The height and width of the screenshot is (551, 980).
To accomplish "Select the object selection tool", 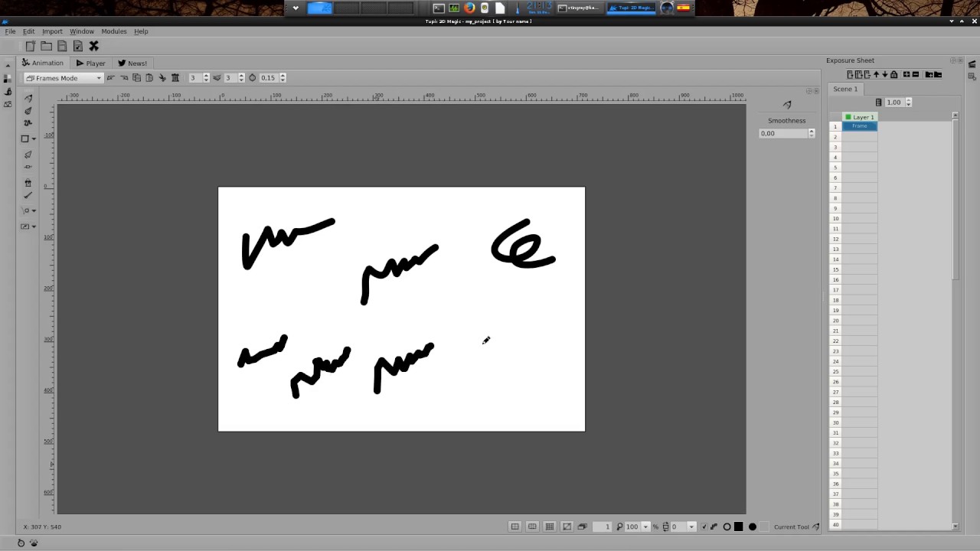I will (28, 155).
